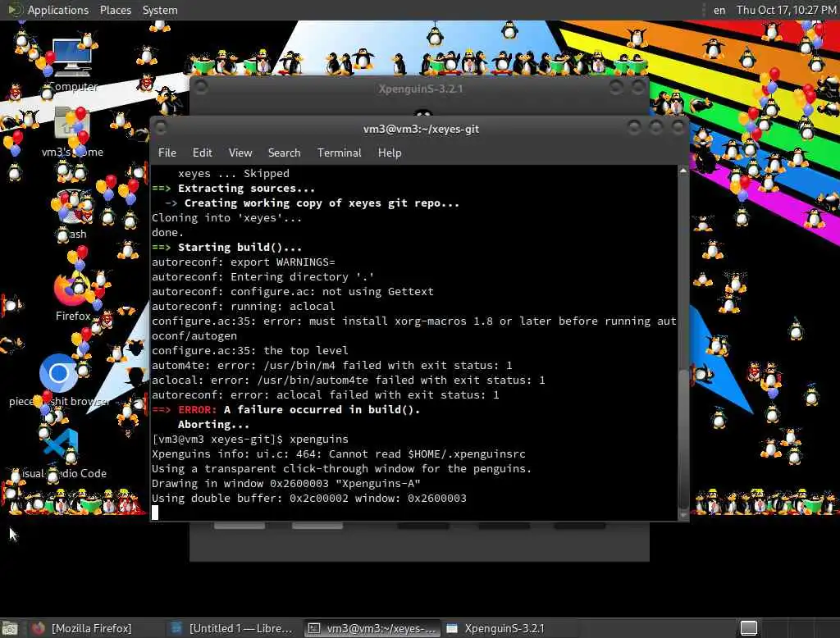The height and width of the screenshot is (638, 840).
Task: Switch to Untitled 1 LibreOffice taskbar button
Action: pos(232,628)
